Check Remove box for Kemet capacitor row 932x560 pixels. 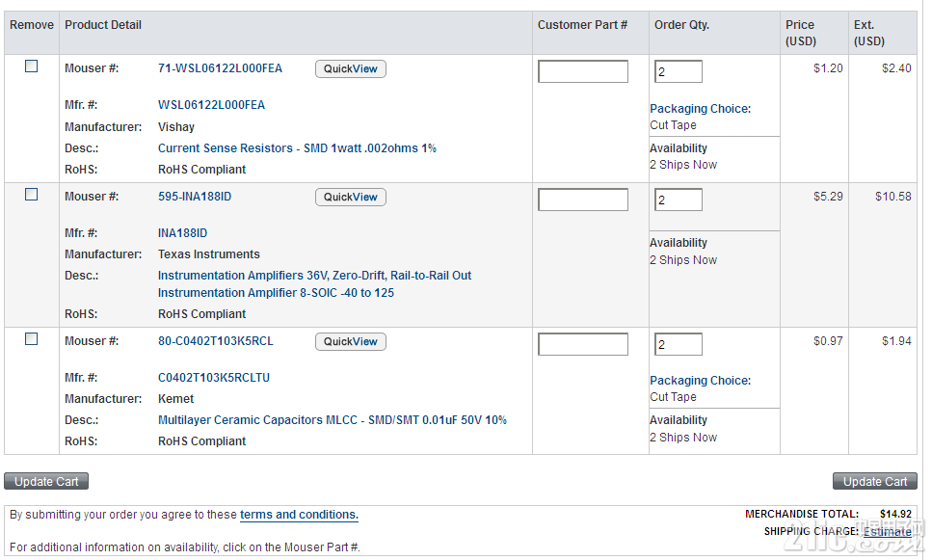31,339
